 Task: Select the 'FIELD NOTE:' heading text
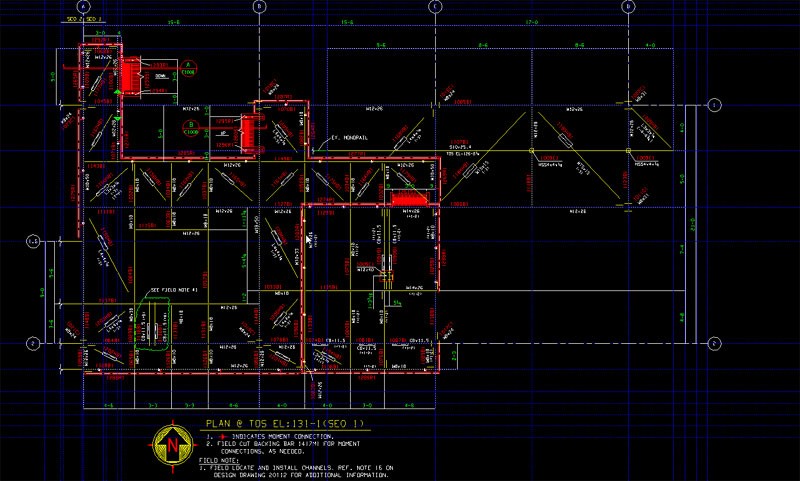tap(219, 459)
